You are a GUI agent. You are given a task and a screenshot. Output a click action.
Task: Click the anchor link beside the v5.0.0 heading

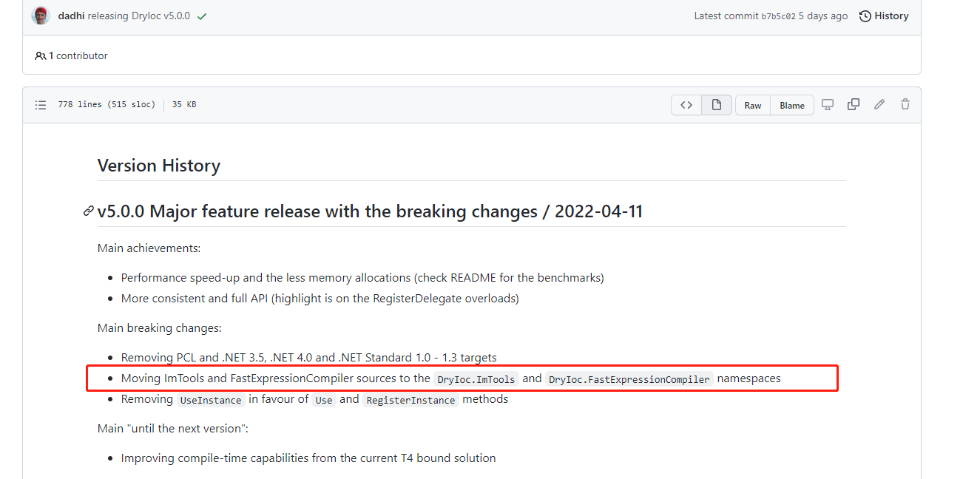(88, 211)
